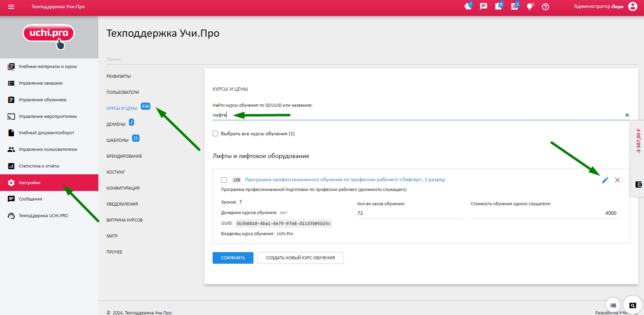644x315 pixels.
Task: Click the Поиск settings search field
Action: point(372,59)
